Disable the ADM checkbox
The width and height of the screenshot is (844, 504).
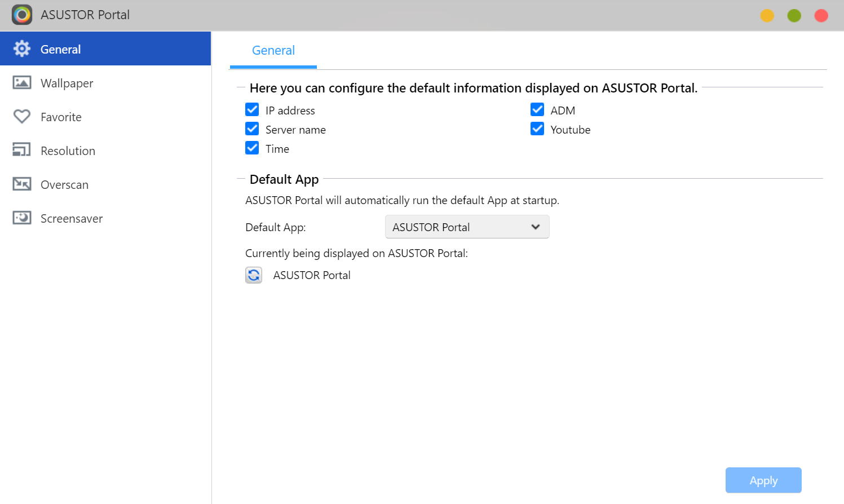click(x=537, y=109)
